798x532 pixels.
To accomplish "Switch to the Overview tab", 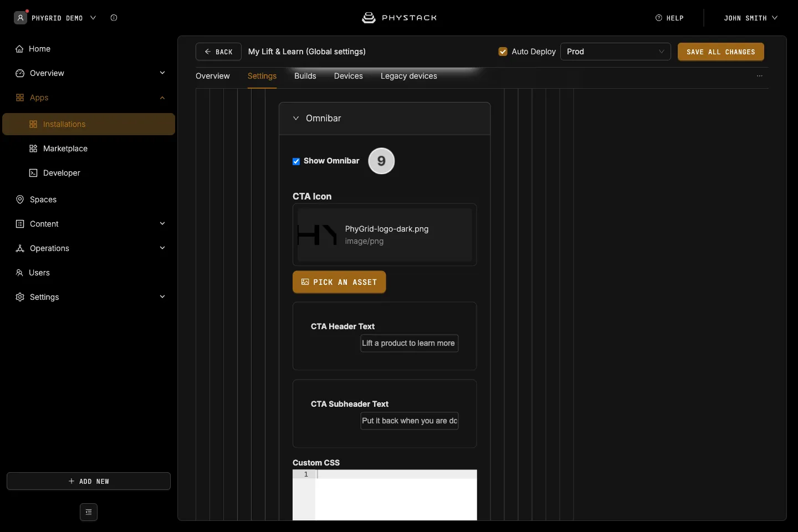I will point(213,76).
